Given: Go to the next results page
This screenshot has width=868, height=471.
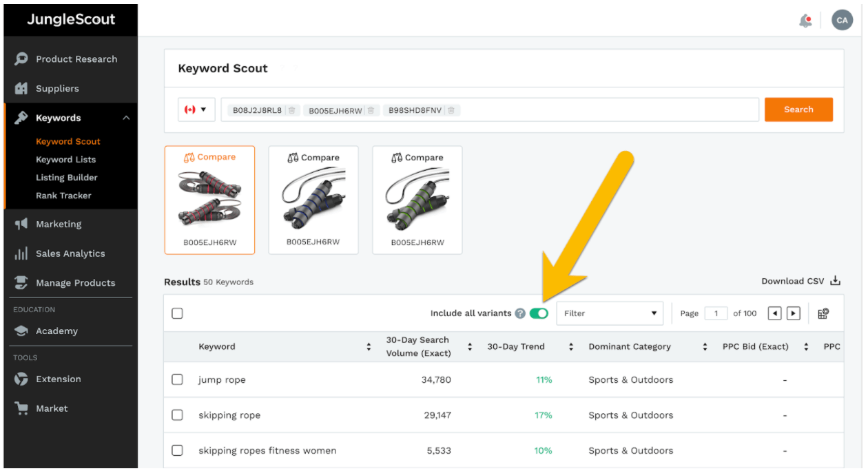Looking at the screenshot, I should [x=793, y=313].
